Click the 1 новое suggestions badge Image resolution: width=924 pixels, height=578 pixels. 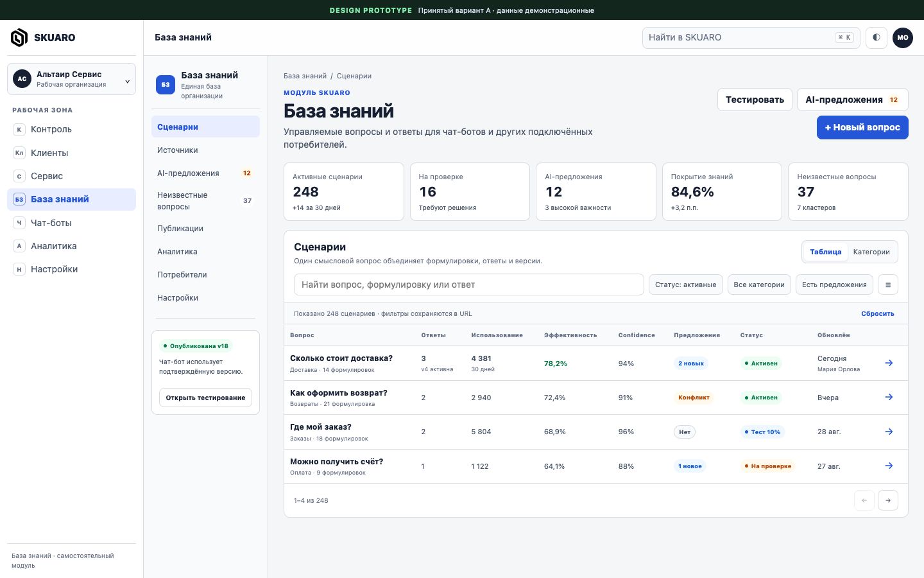click(690, 466)
